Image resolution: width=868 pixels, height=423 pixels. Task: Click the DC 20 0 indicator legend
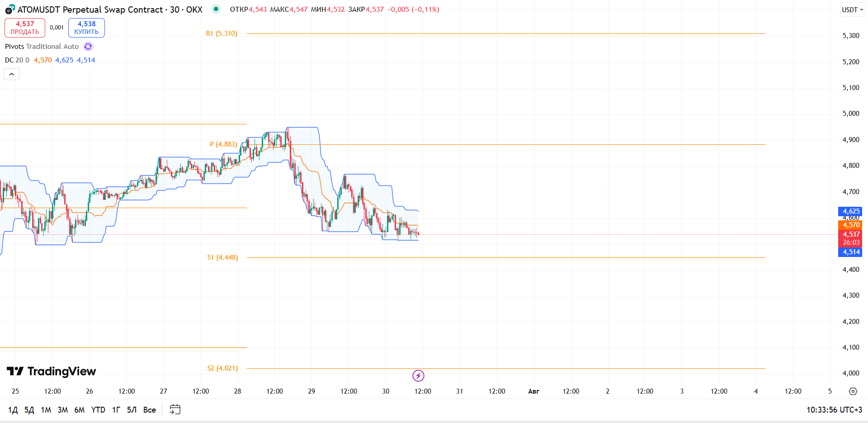click(17, 60)
